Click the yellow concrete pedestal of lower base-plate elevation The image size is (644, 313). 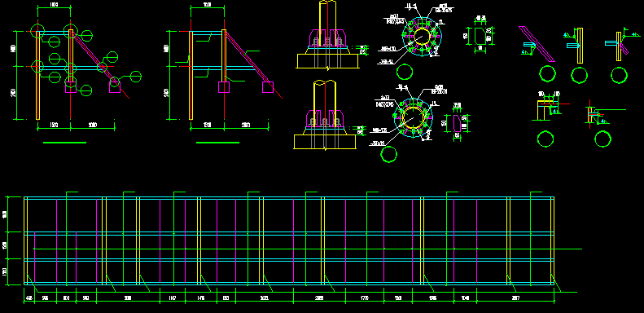coord(325,142)
